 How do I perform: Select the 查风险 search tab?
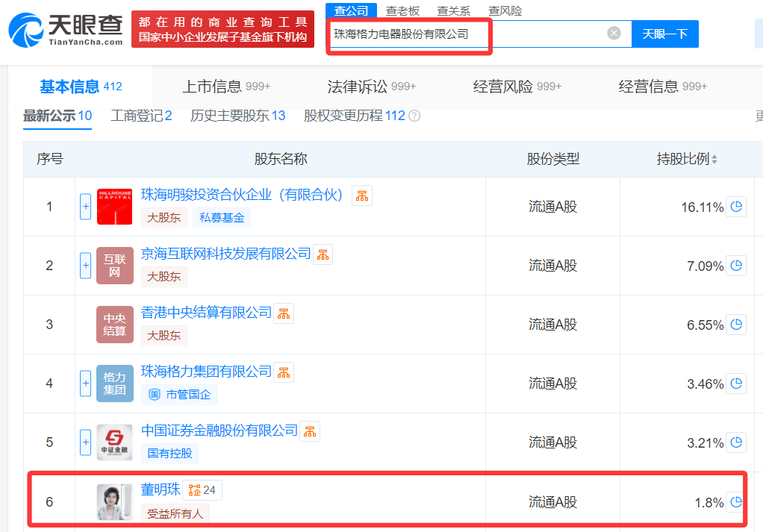(505, 10)
